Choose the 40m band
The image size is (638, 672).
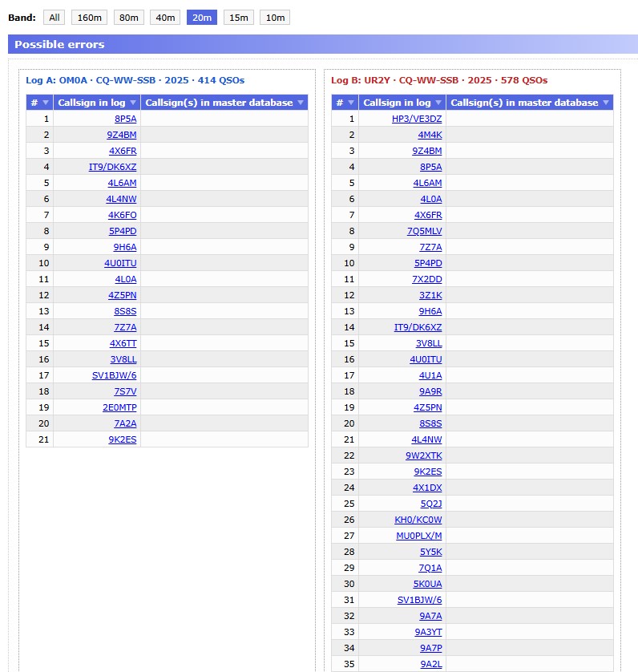coord(166,18)
